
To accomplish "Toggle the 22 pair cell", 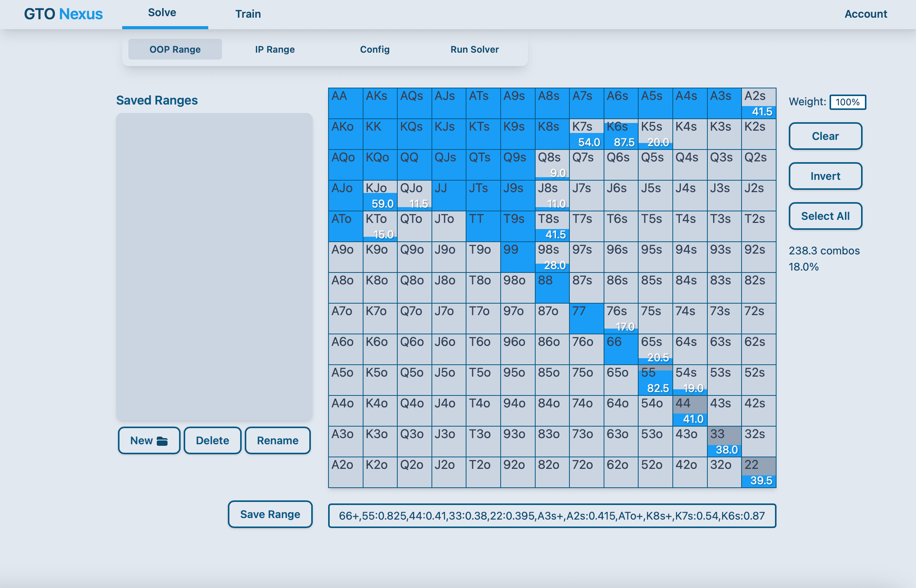I will (758, 472).
